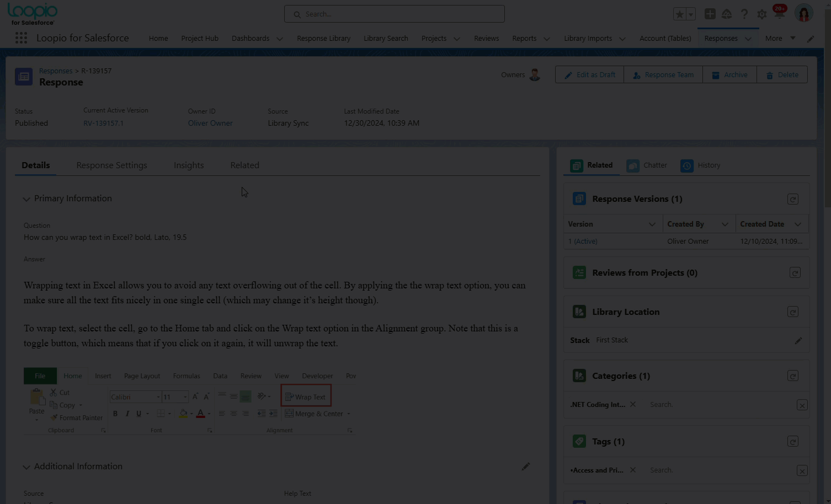Open the Account (Tables) nav tab

point(665,38)
